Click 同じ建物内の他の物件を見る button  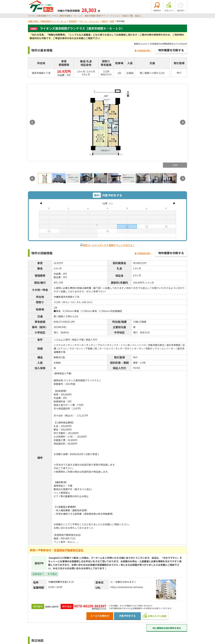pos(167,628)
